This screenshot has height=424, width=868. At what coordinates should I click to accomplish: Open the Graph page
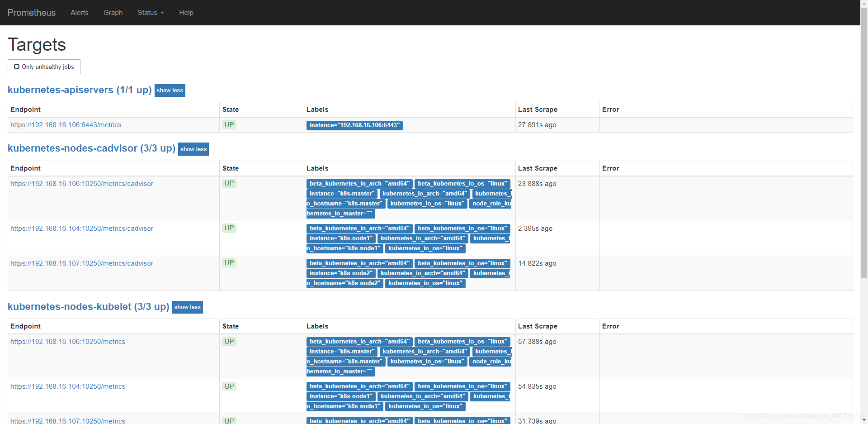pyautogui.click(x=113, y=13)
